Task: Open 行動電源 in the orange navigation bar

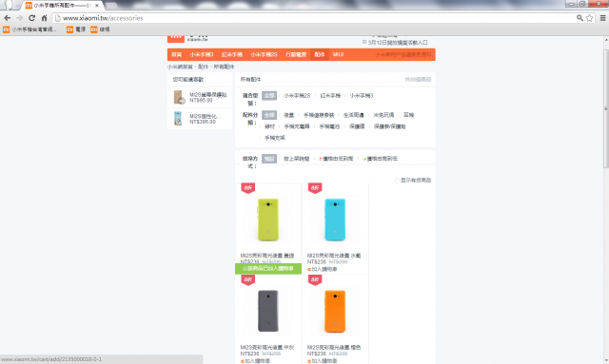Action: tap(296, 55)
